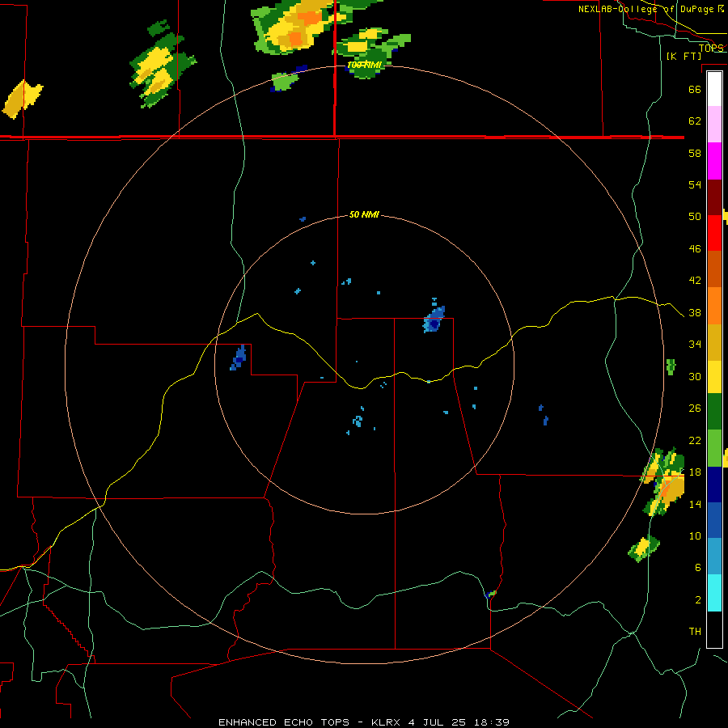Click the 100 NMI range ring label

tap(365, 65)
